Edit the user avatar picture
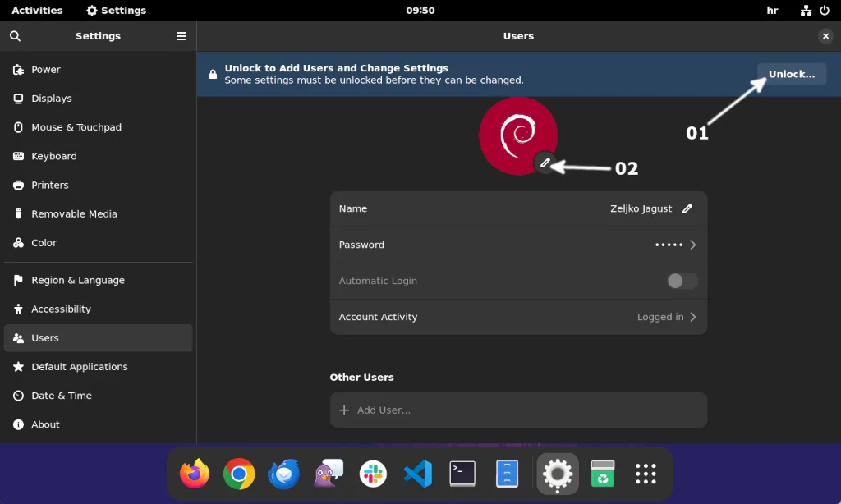This screenshot has width=841, height=504. click(x=546, y=163)
